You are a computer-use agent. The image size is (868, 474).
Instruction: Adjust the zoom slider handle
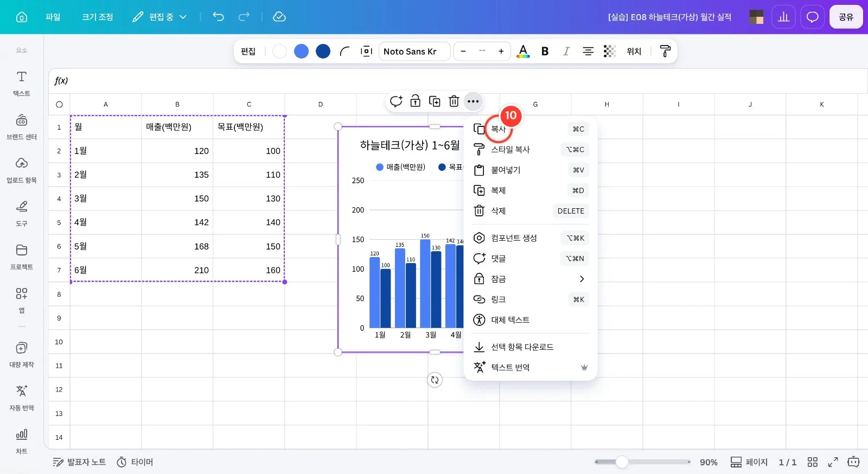click(x=622, y=462)
